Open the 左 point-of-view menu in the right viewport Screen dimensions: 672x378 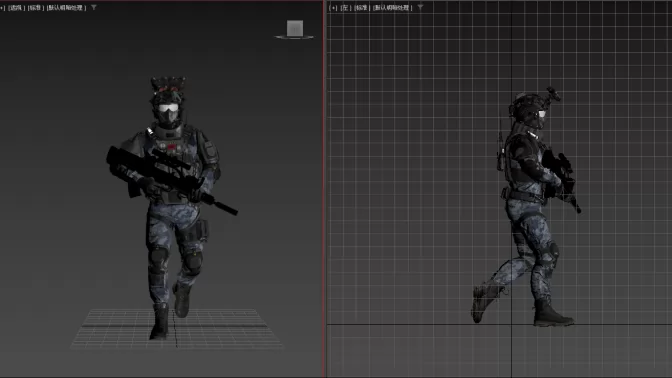click(x=345, y=8)
